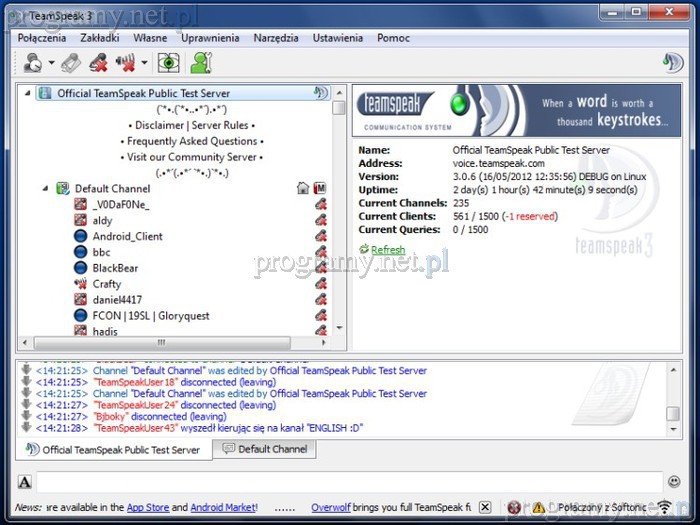Open the emoticon smiley picker
The height and width of the screenshot is (525, 700).
(676, 482)
